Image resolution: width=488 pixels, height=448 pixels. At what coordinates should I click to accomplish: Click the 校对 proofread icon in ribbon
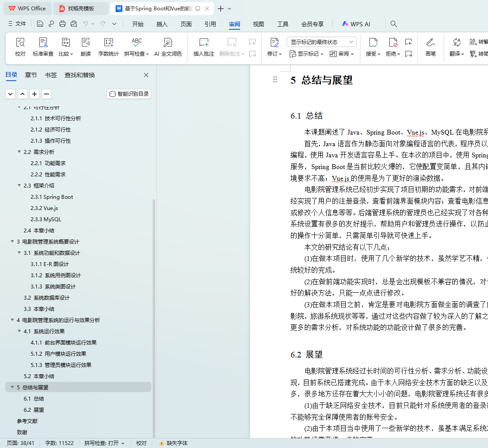20,43
